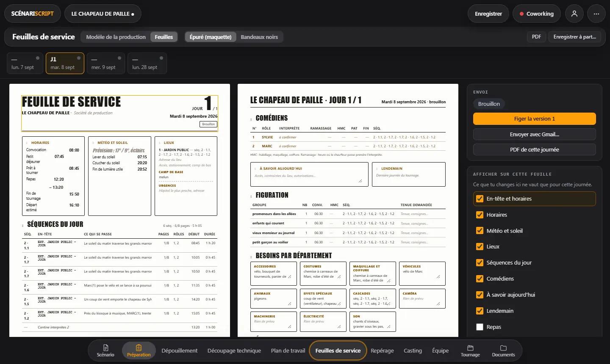Select the lun. 28 sept day card
The width and height of the screenshot is (610, 364).
(147, 63)
